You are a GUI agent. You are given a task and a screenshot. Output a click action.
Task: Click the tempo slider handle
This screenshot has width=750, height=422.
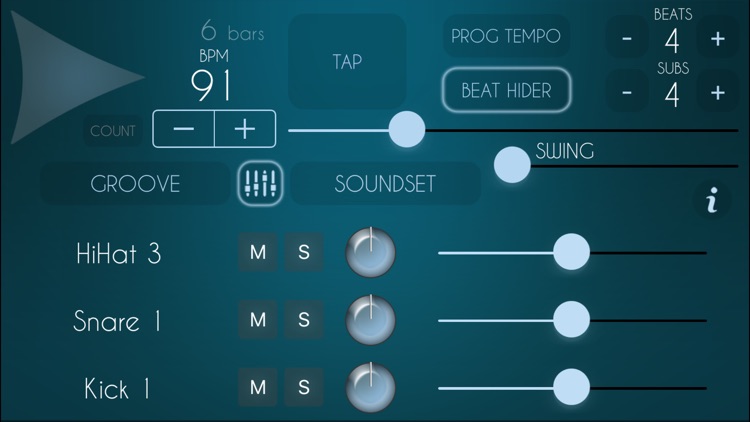pyautogui.click(x=407, y=129)
